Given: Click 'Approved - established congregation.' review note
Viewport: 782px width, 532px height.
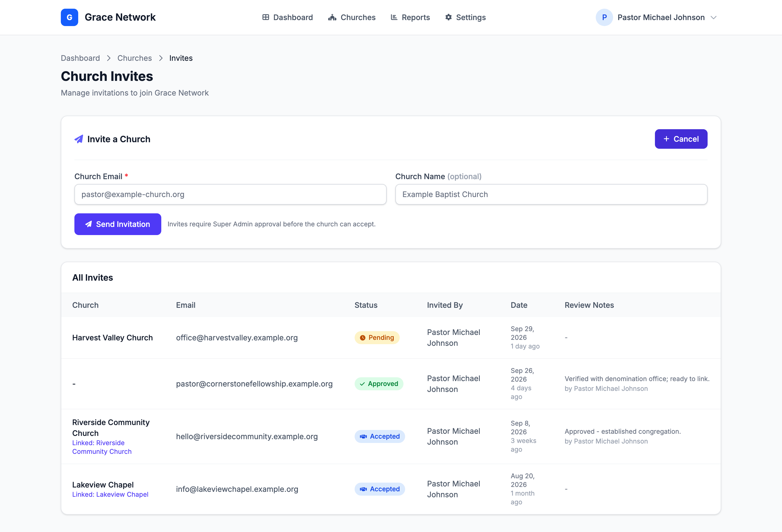Looking at the screenshot, I should 623,432.
